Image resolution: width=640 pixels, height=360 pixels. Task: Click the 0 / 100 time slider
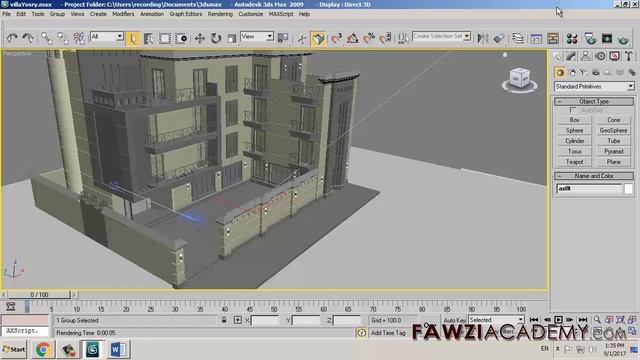(39, 294)
